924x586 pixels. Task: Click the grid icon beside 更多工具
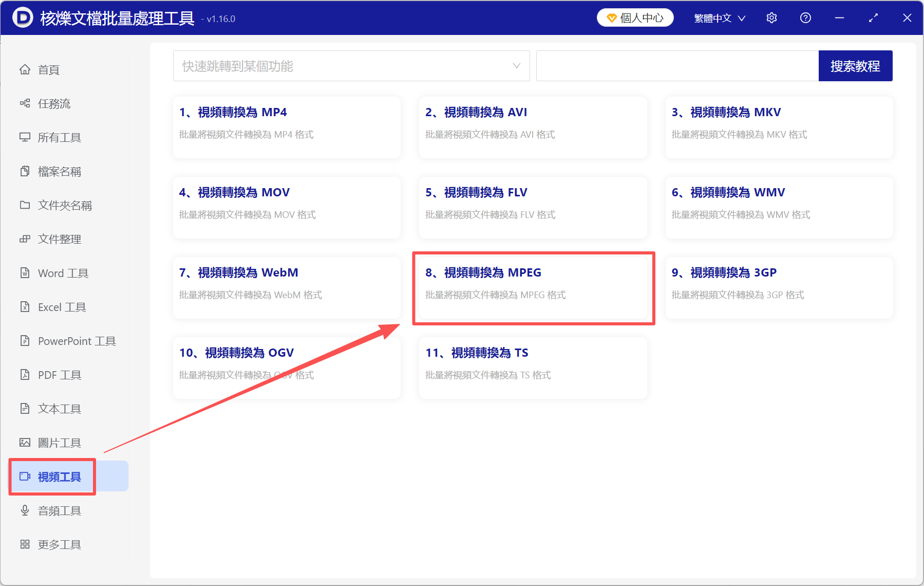tap(25, 544)
